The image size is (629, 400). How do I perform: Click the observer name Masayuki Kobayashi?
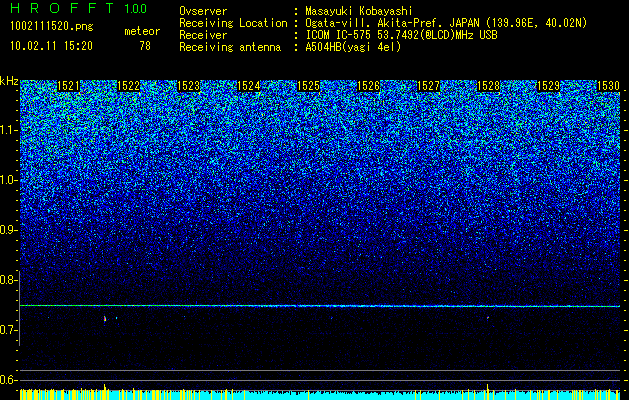tap(359, 11)
